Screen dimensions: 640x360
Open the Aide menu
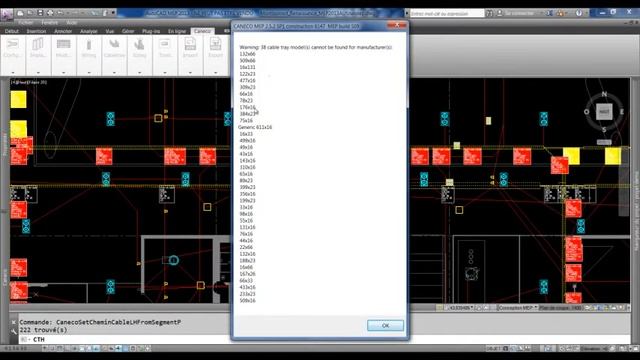pyautogui.click(x=71, y=23)
